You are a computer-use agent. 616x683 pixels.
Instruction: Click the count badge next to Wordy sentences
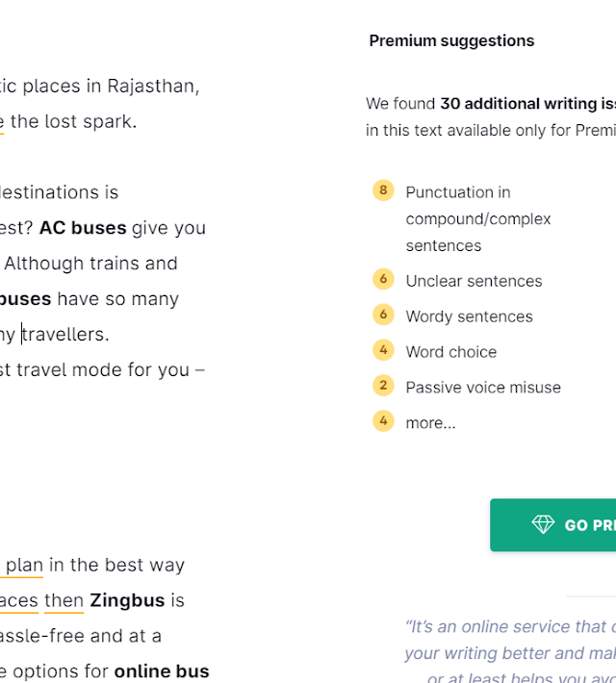point(383,316)
